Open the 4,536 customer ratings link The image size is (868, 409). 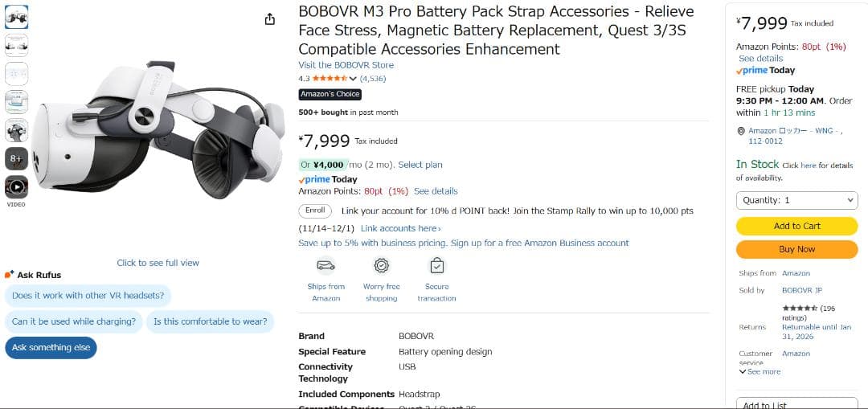(x=373, y=79)
